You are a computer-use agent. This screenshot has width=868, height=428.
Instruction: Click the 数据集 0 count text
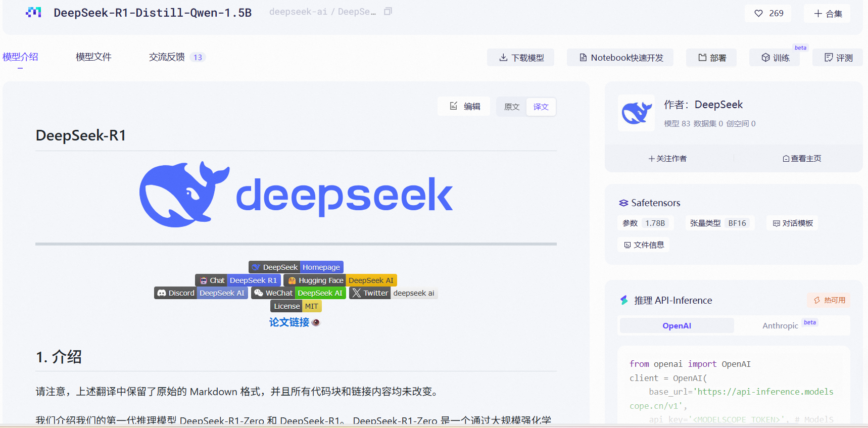click(708, 123)
